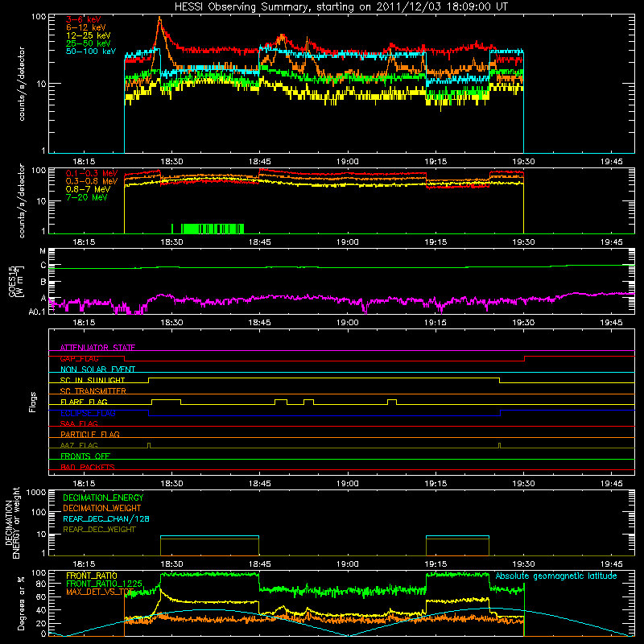Click the 19:00 tick label under top plot
Viewport: 644px width, 644px height.
pos(348,162)
